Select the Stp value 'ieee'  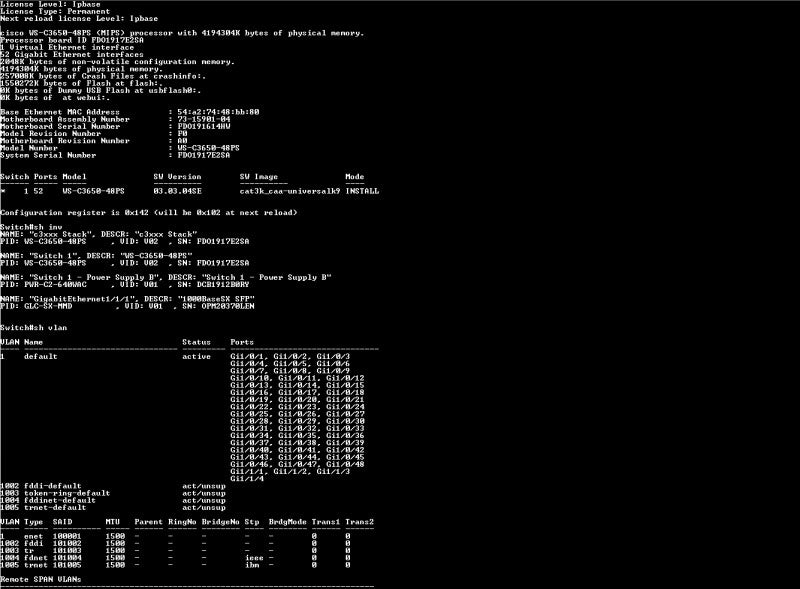pyautogui.click(x=254, y=558)
